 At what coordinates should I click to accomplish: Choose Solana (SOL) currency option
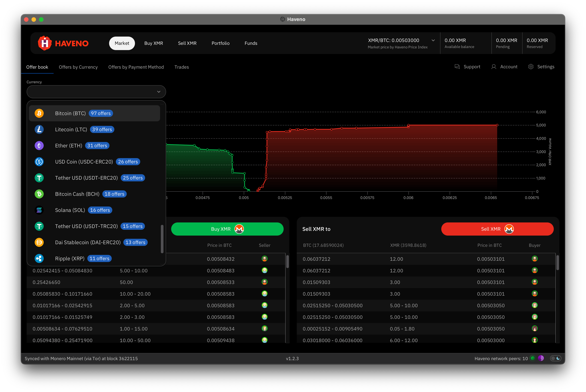[70, 210]
